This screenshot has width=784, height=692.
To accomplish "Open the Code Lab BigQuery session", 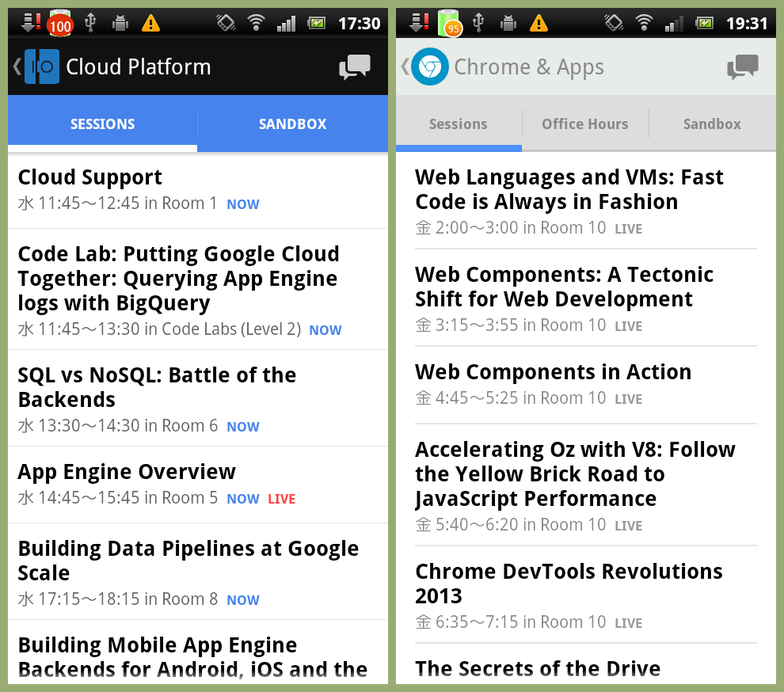I will 198,290.
